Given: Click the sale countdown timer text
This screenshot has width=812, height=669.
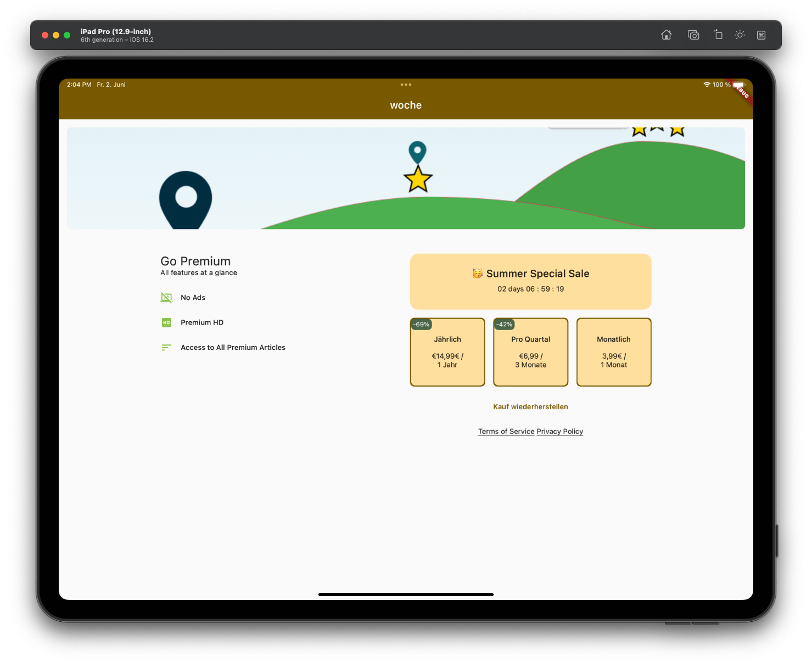Looking at the screenshot, I should click(x=530, y=289).
